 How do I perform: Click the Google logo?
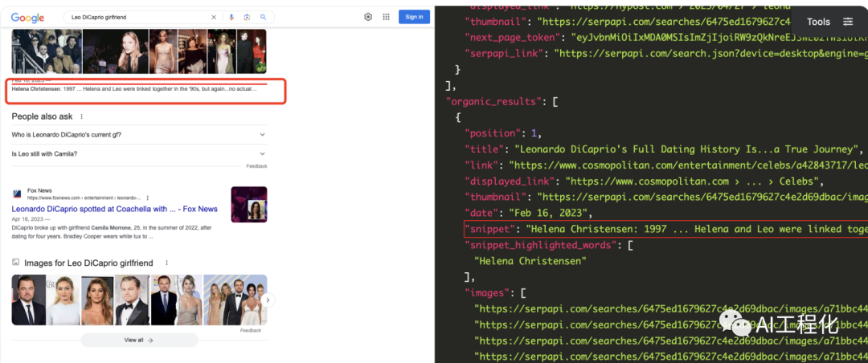click(x=27, y=18)
